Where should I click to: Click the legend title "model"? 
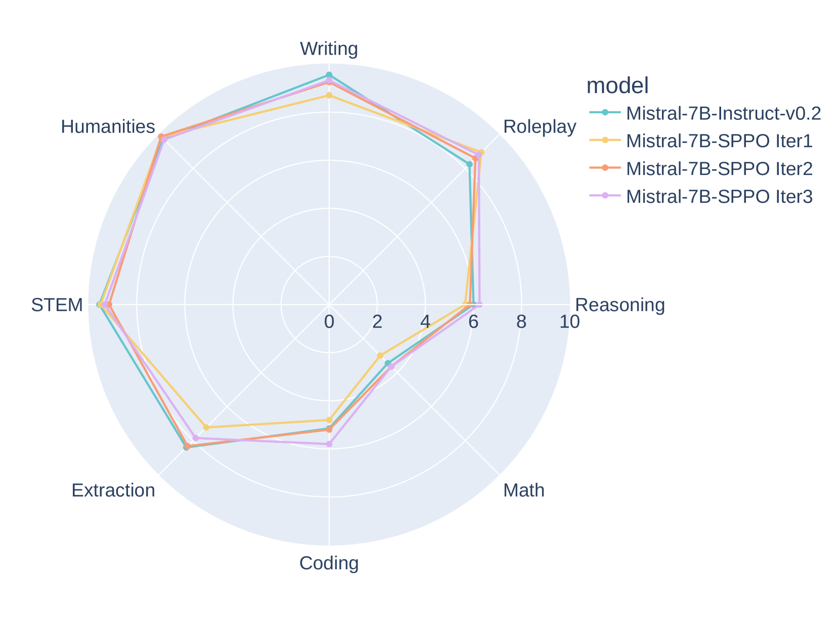(617, 86)
